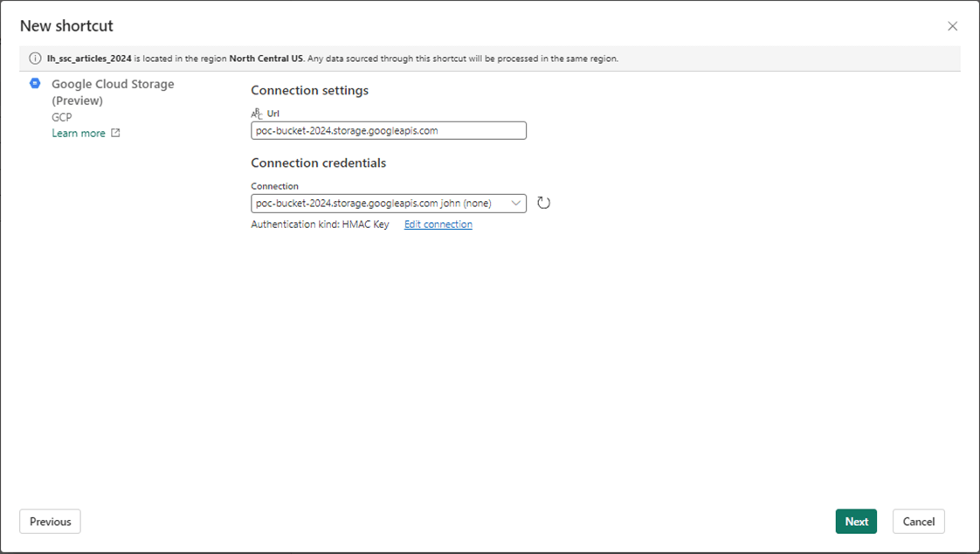This screenshot has width=980, height=554.
Task: Click the info icon in the region banner
Action: (x=35, y=59)
